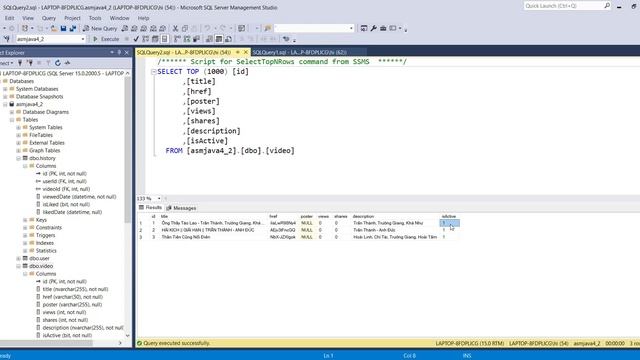Collapse the SELECT statement outline box
Image resolution: width=640 pixels, height=360 pixels.
pyautogui.click(x=154, y=72)
